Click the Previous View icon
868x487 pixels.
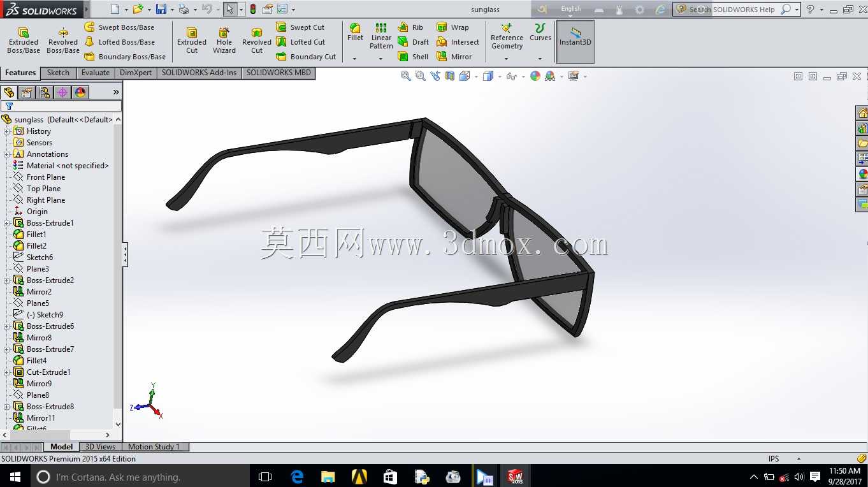tap(435, 76)
